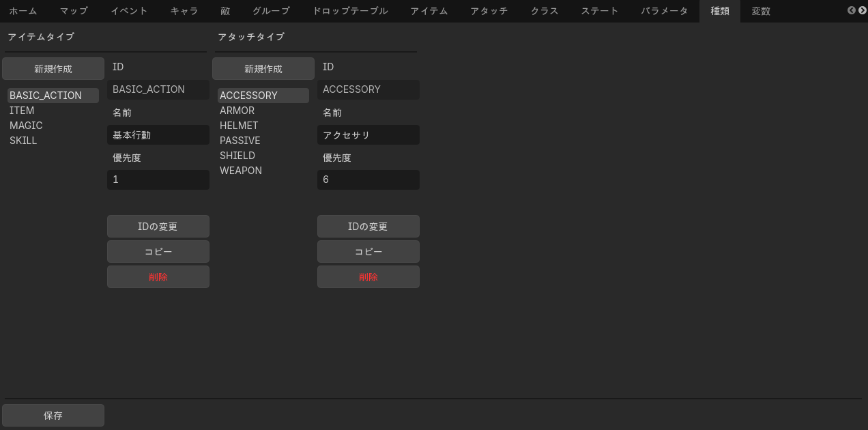This screenshot has height=430, width=868.
Task: Create new item type with 新規作成
Action: (53, 69)
